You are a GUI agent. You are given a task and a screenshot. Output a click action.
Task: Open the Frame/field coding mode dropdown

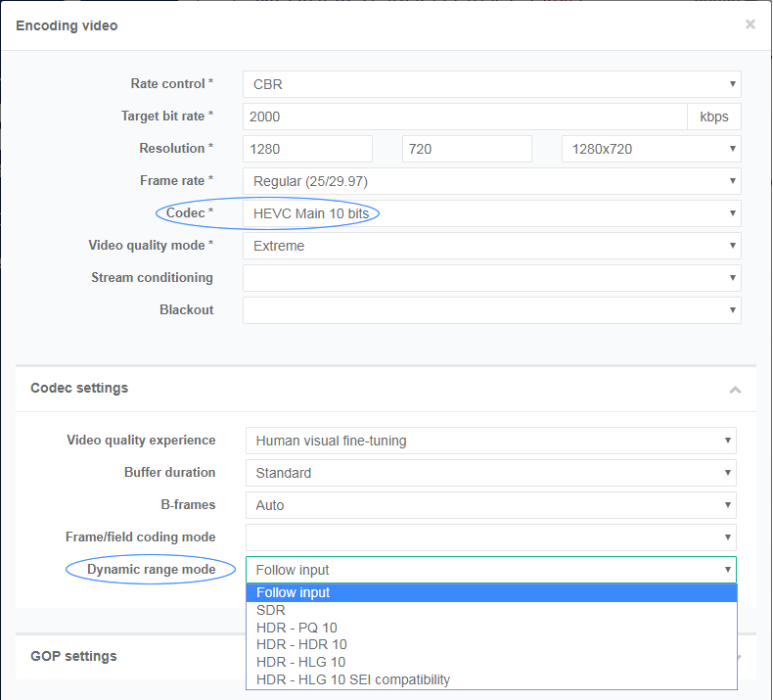[490, 537]
